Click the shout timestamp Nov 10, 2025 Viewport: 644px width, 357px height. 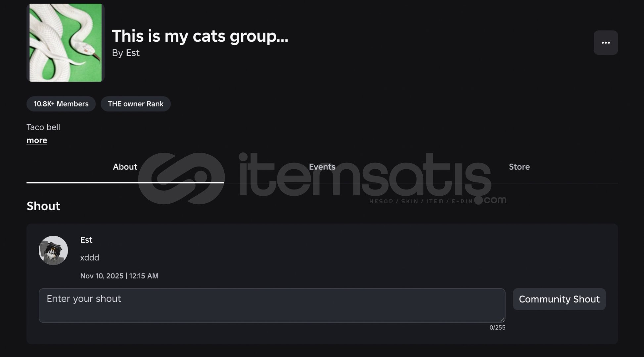point(119,276)
